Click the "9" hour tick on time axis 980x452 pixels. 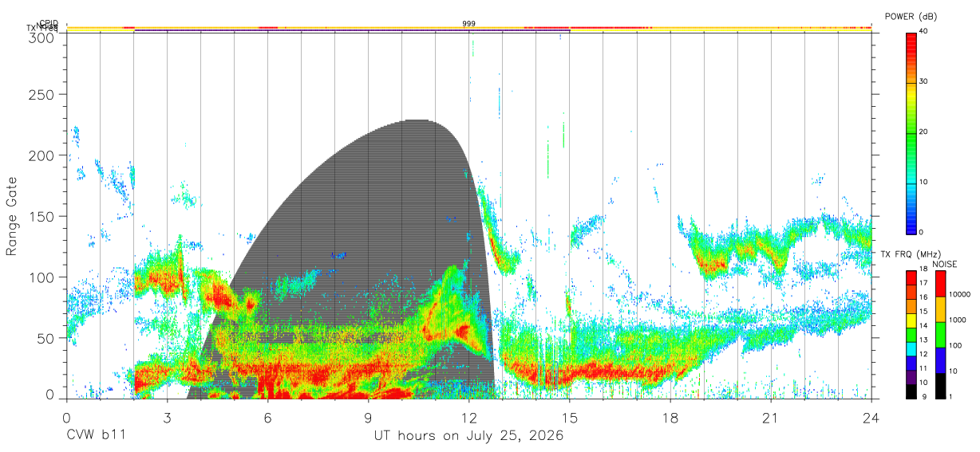[x=369, y=417]
